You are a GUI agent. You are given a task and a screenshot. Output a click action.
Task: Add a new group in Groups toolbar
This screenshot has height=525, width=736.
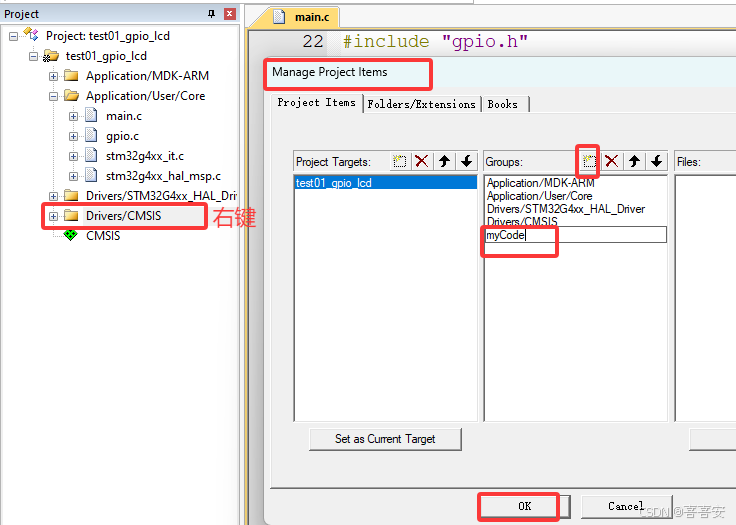click(589, 162)
